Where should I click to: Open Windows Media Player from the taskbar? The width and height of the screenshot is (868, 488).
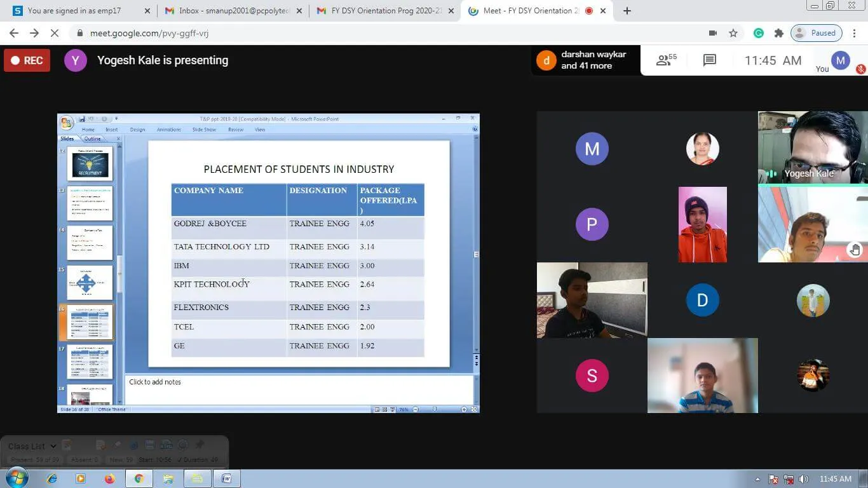click(x=81, y=478)
